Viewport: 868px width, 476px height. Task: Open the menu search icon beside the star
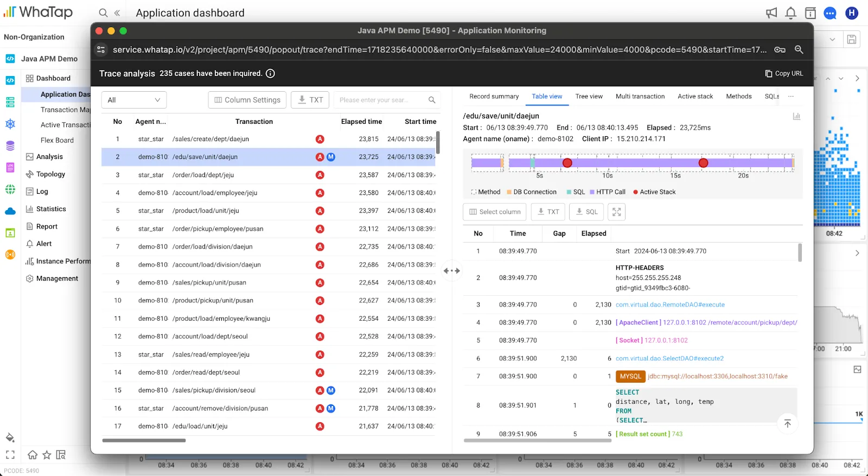tap(61, 455)
